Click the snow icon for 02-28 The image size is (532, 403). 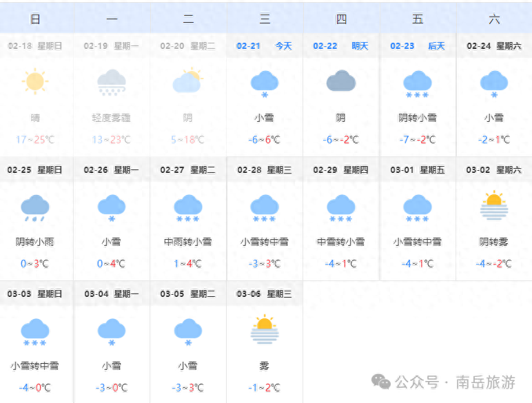[x=265, y=208]
